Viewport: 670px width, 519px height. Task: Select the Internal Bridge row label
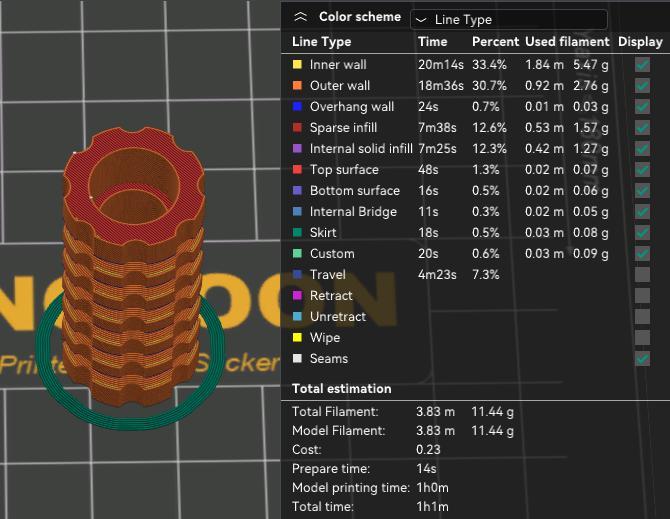click(353, 211)
